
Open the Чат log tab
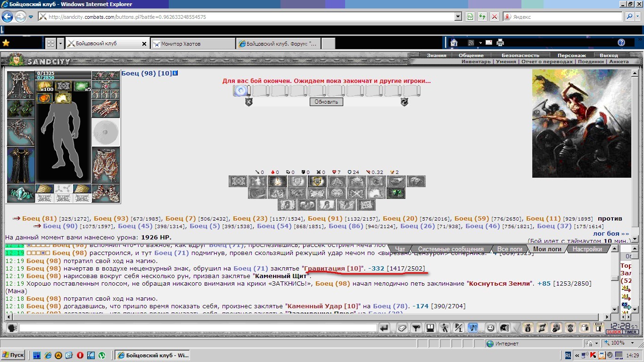400,249
